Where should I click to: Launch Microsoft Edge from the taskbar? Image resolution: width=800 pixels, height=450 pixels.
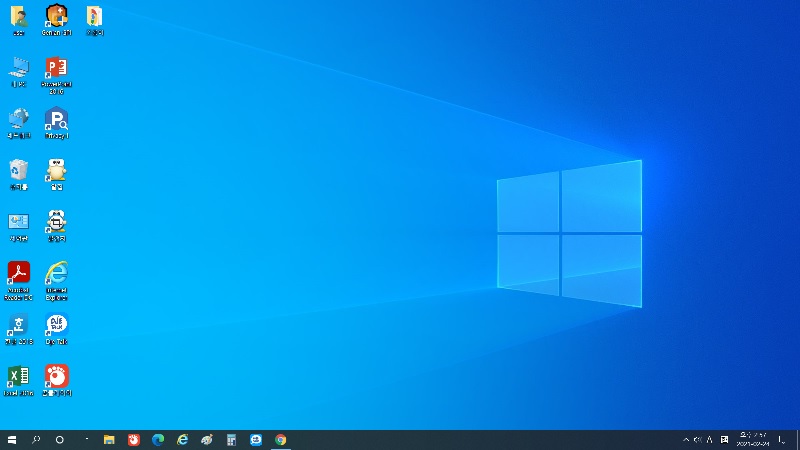tap(158, 439)
